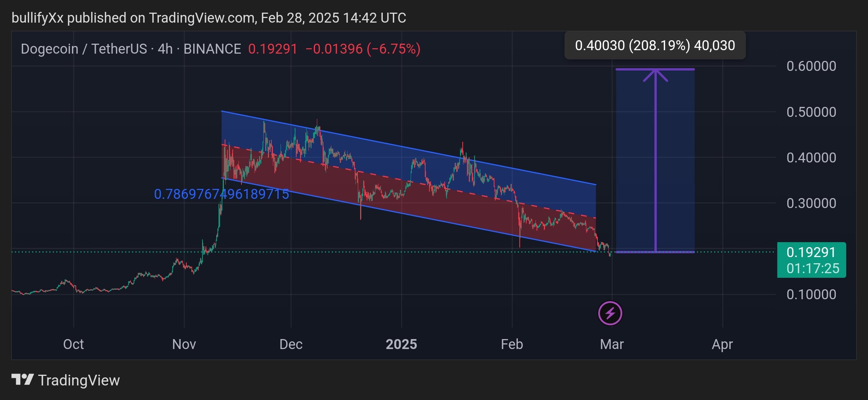Click the 0.50000 price axis label
Image resolution: width=868 pixels, height=400 pixels.
click(811, 112)
